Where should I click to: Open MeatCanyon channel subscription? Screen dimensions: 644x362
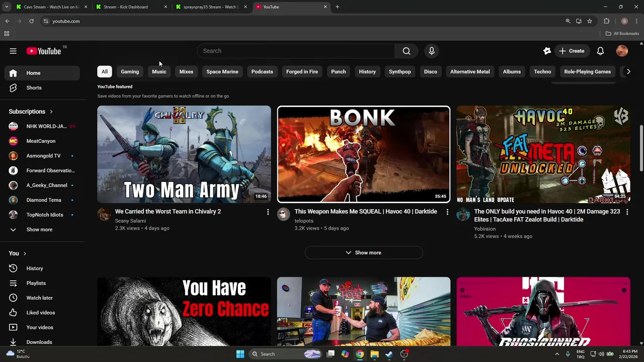click(x=42, y=141)
